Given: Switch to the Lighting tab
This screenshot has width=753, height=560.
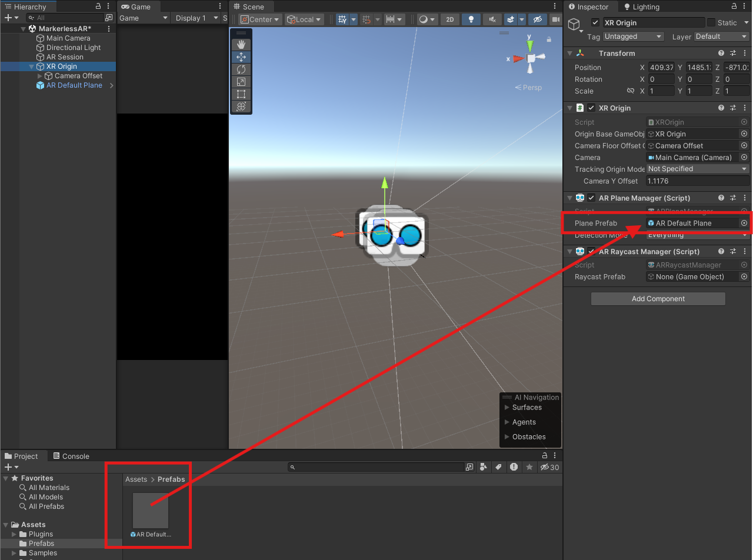Looking at the screenshot, I should point(642,6).
